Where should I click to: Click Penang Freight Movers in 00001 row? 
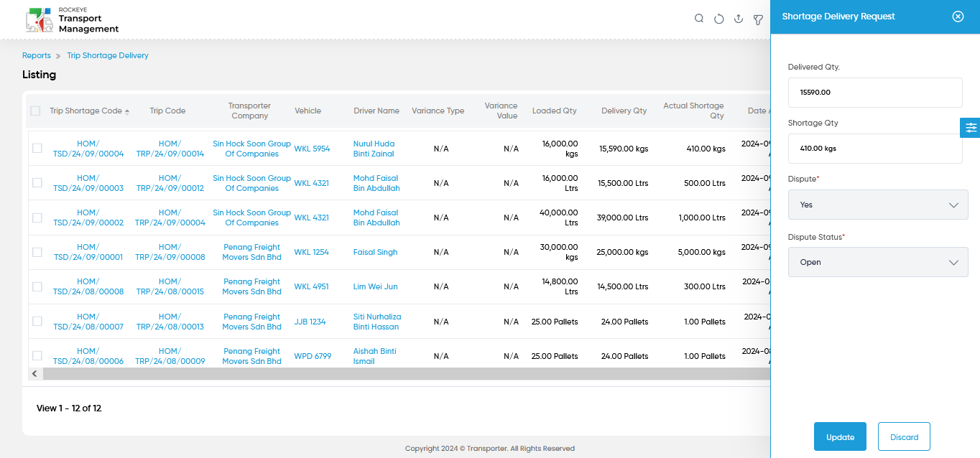(251, 252)
